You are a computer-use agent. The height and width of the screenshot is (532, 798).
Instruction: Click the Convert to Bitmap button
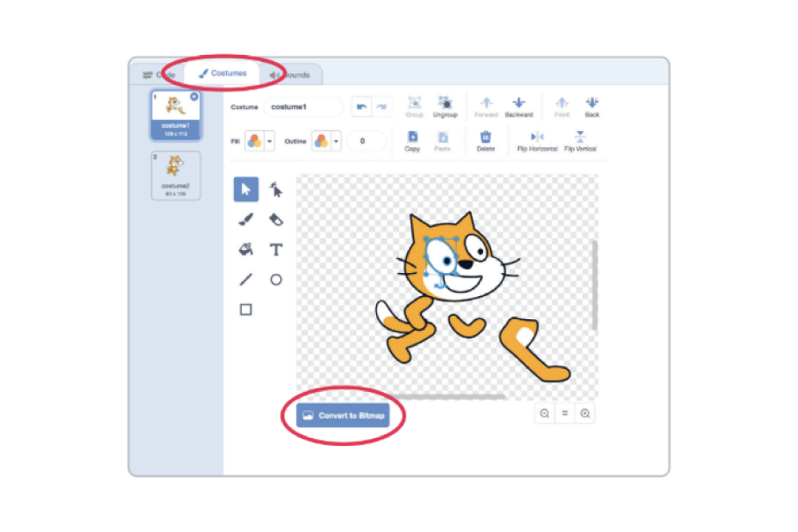pyautogui.click(x=342, y=415)
